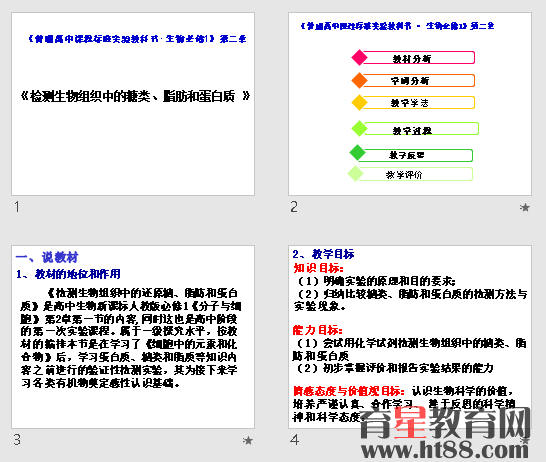
Task: Click the slide number 1 label
Action: coord(17,207)
